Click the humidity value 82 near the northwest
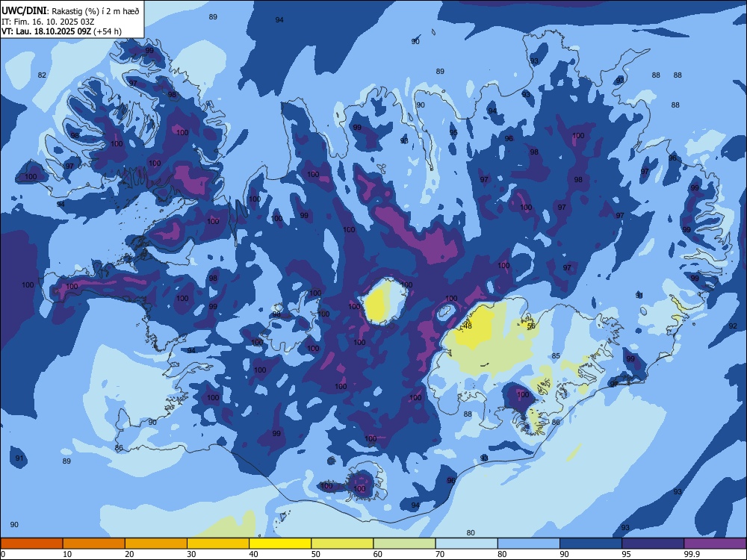 pyautogui.click(x=42, y=75)
